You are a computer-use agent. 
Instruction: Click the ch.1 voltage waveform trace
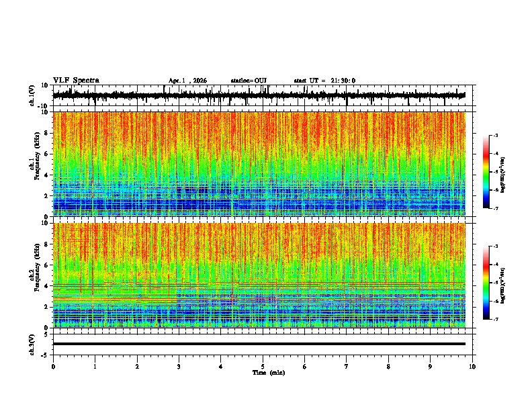(x=259, y=95)
